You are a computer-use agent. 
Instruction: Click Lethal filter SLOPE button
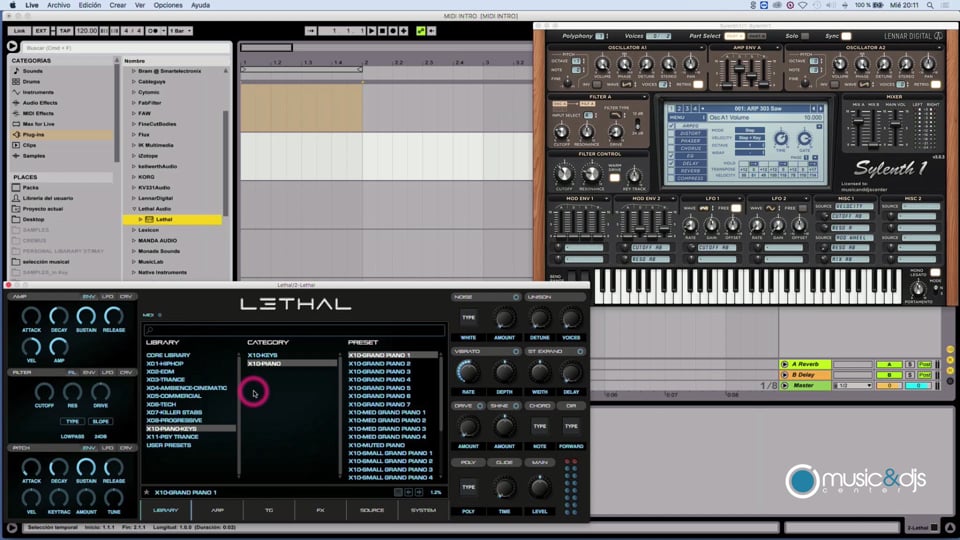point(100,421)
